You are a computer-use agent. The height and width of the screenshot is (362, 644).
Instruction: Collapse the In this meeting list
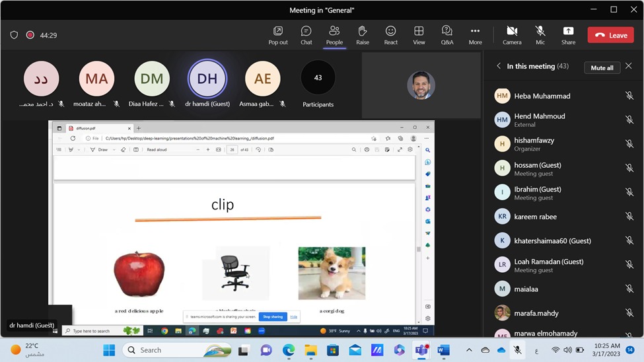(x=499, y=67)
